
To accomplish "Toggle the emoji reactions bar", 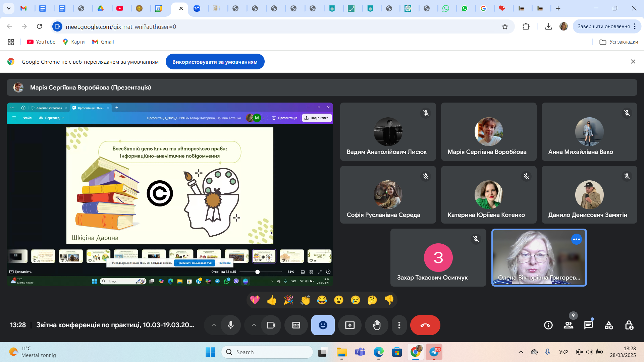I will tap(323, 325).
